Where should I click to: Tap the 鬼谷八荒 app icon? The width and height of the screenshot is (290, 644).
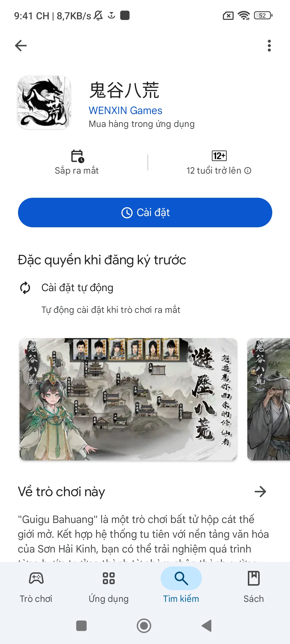tap(44, 102)
